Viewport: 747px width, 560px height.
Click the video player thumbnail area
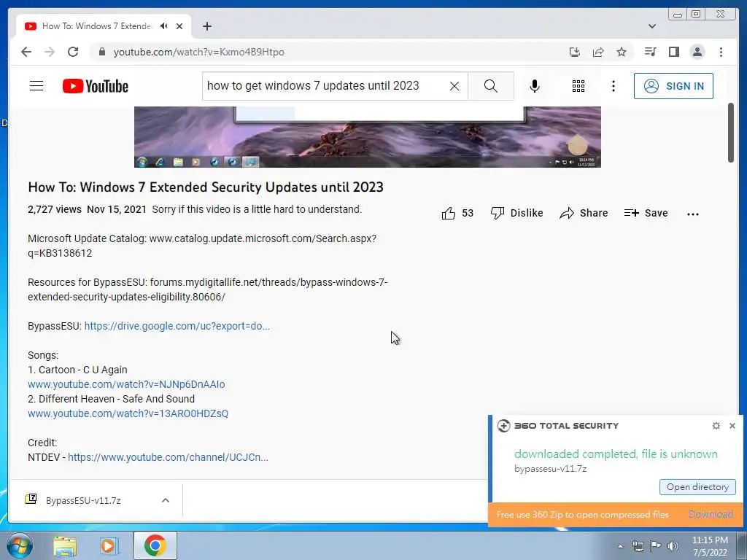coord(368,137)
